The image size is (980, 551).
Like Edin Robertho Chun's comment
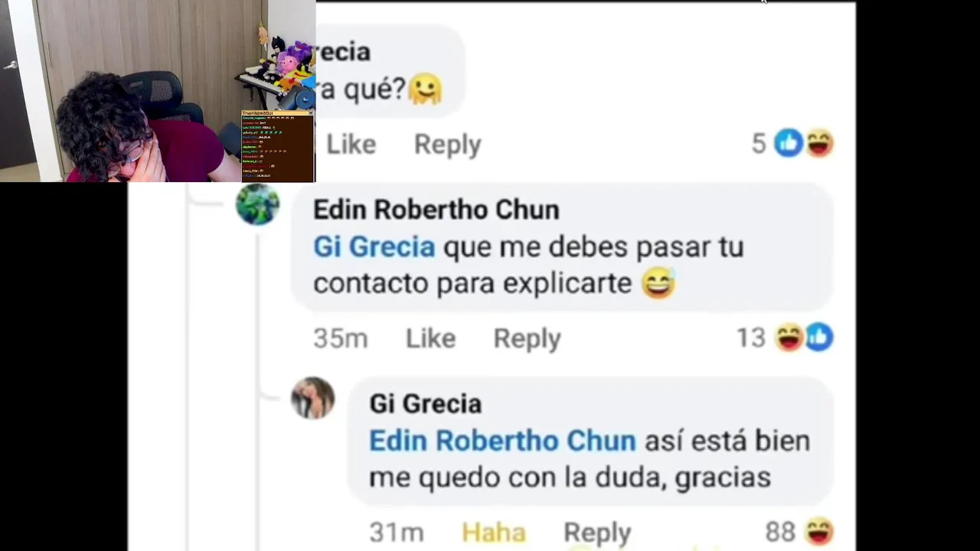[430, 338]
